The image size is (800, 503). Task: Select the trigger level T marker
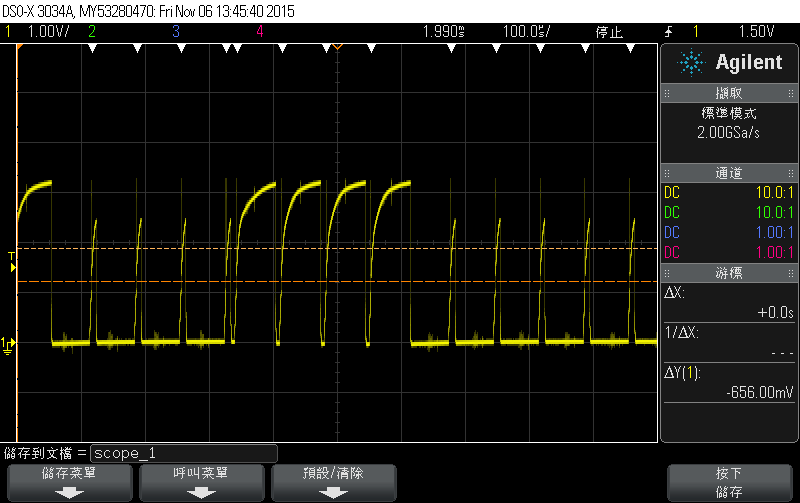pos(12,262)
